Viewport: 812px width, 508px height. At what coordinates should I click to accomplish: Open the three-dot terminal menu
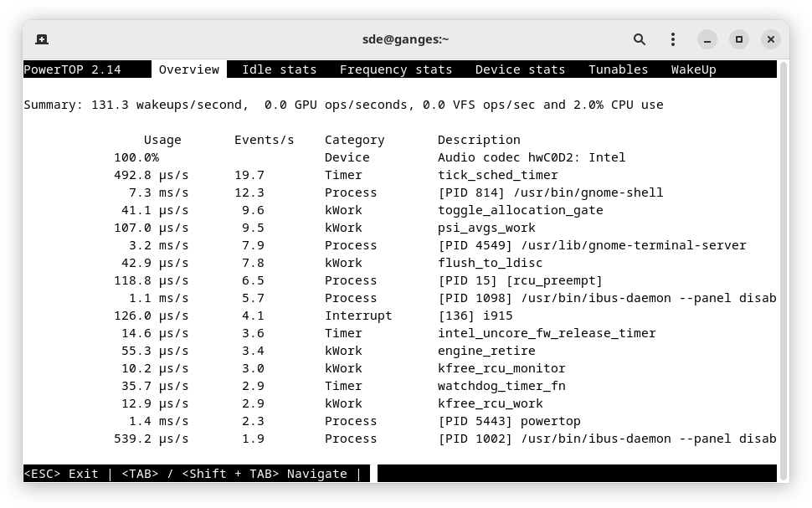point(673,39)
